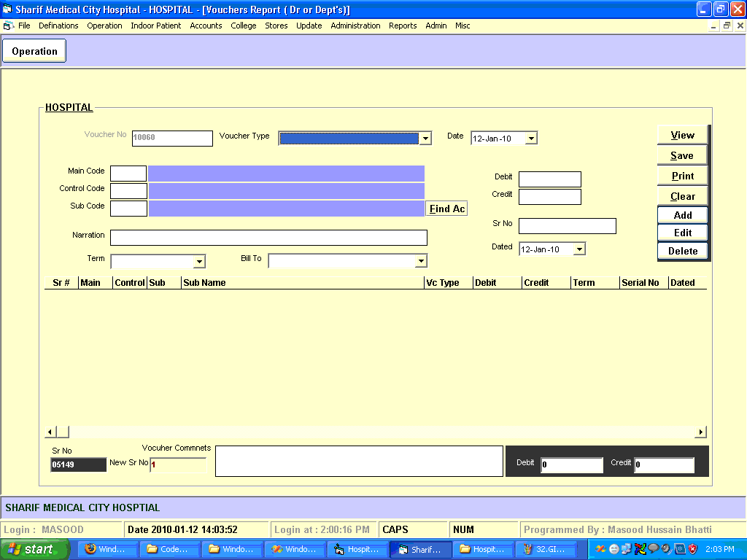Click the Delete button
747x560 pixels.
pos(682,251)
